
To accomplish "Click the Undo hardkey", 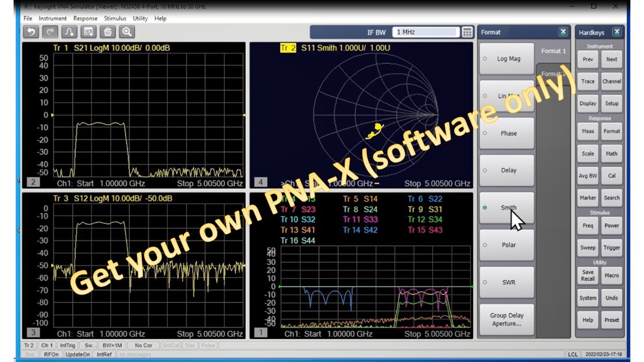I will point(612,298).
